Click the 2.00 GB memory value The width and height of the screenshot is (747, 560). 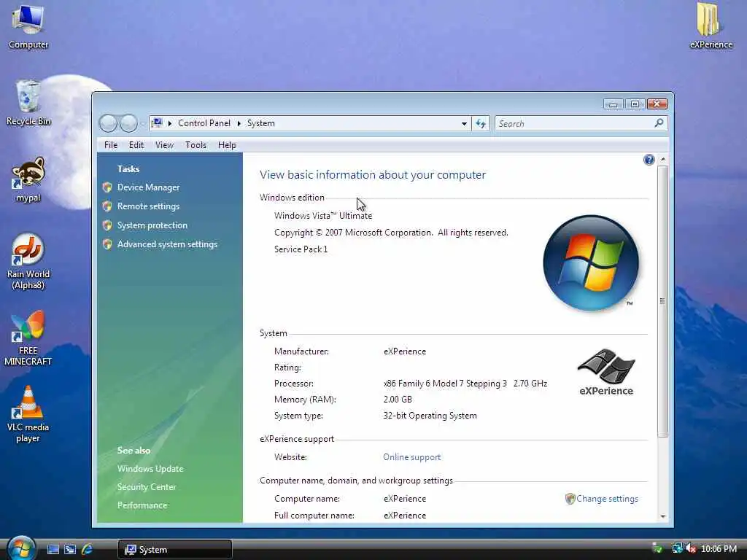point(398,400)
